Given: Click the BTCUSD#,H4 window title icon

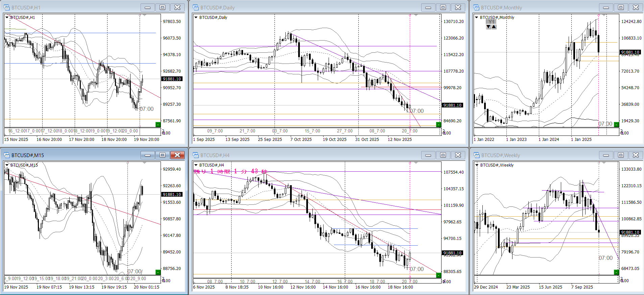Looking at the screenshot, I should pos(195,155).
